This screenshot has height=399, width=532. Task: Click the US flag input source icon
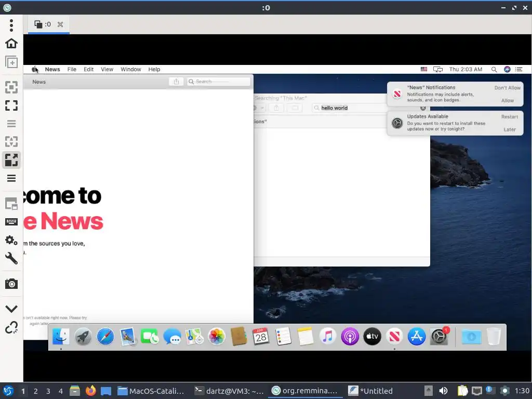[x=424, y=69]
